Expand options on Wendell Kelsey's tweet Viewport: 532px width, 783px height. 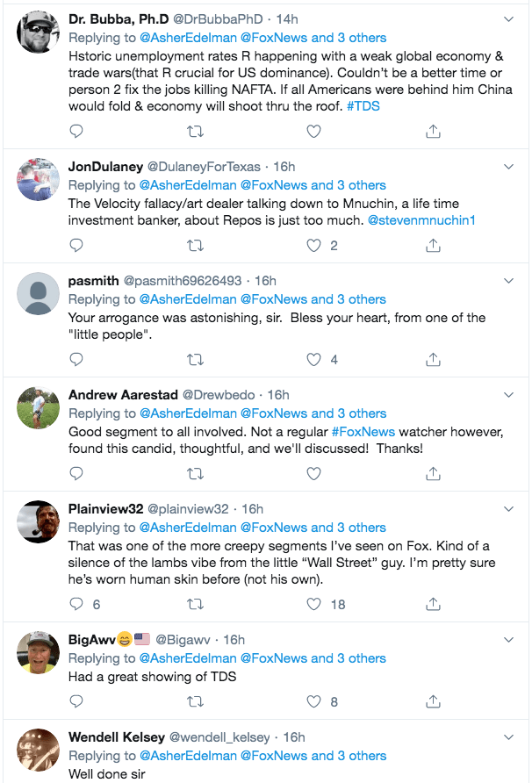pyautogui.click(x=508, y=736)
